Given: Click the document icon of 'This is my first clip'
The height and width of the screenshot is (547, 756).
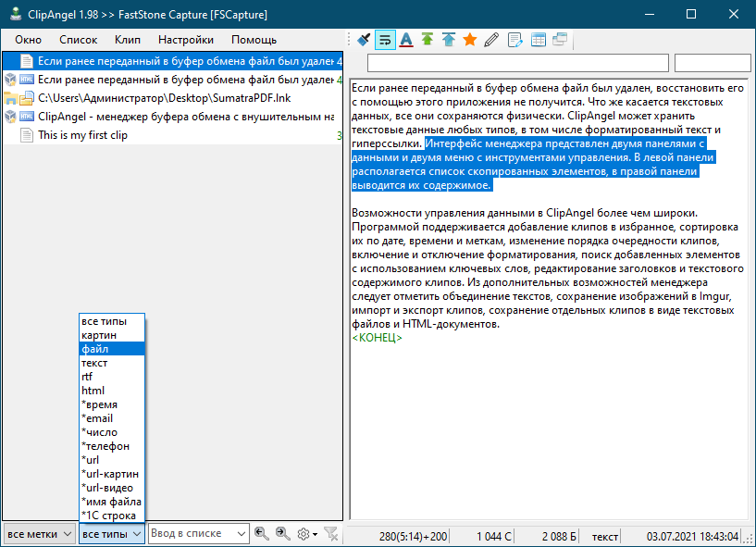Looking at the screenshot, I should coord(27,135).
